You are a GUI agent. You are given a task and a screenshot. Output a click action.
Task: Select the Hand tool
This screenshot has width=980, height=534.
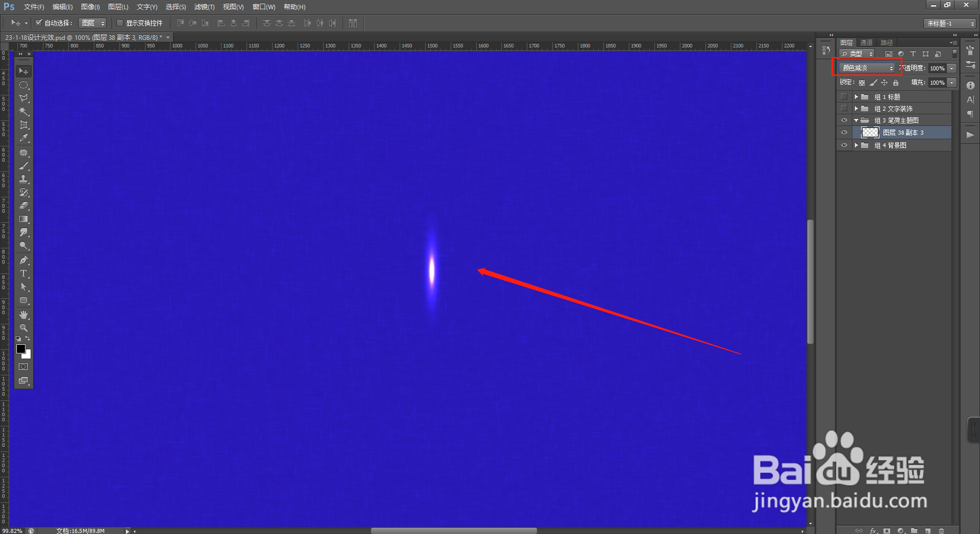tap(23, 315)
